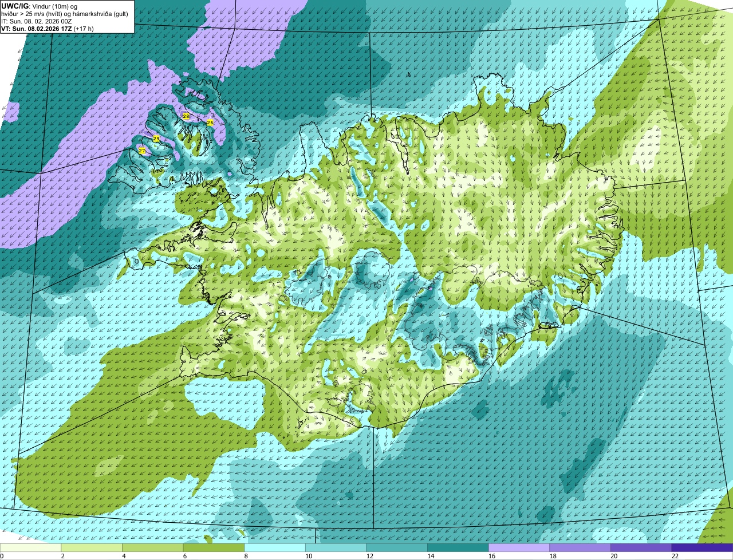Click the legend tick label '14'
733x560 pixels.
point(431,555)
